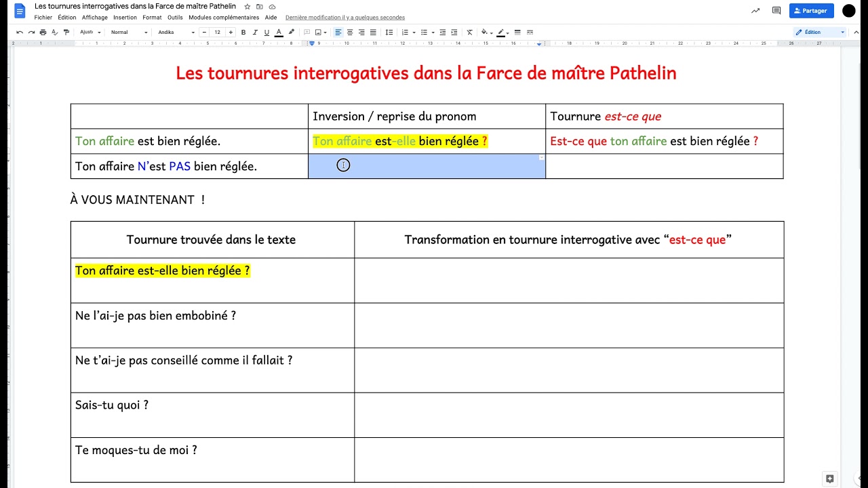Add a comment from the toolbar

click(307, 32)
